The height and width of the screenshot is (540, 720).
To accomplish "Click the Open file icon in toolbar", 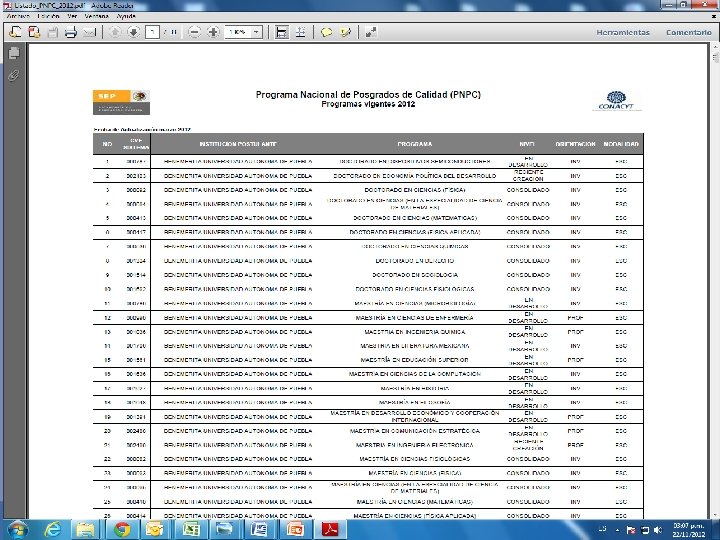I will coord(15,32).
